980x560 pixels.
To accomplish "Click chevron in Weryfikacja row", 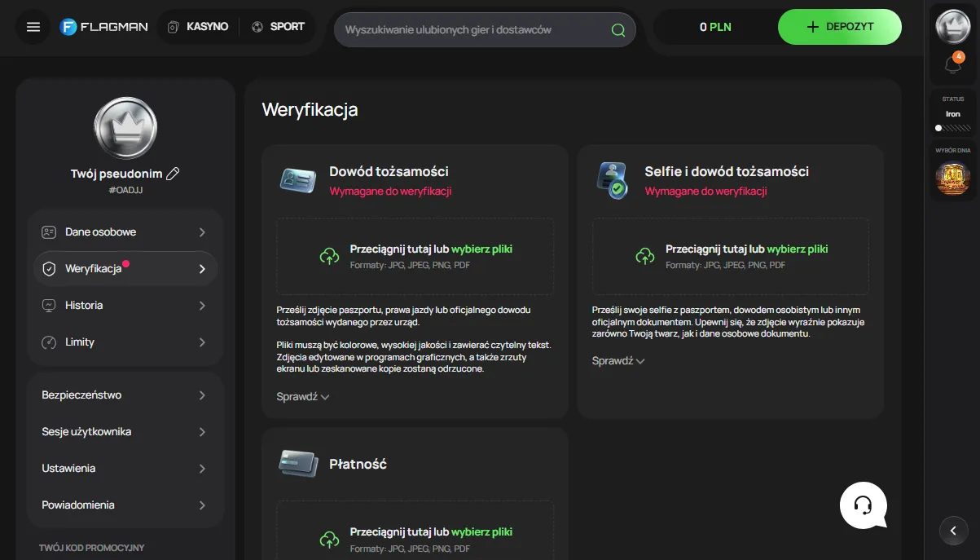I will click(x=202, y=269).
